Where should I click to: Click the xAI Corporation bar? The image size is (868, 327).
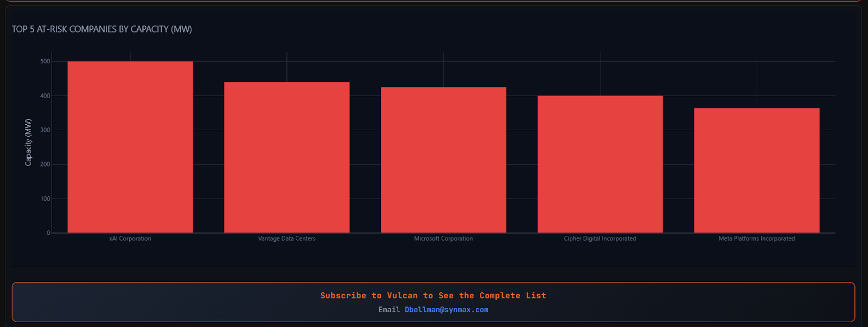coord(130,147)
